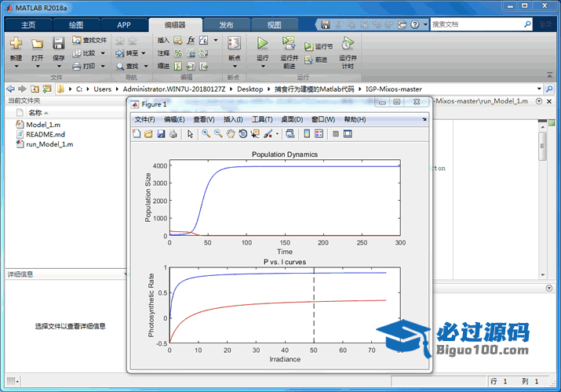Click the green Run (运行) arrow
Viewport: 561px width, 392px height.
click(262, 43)
